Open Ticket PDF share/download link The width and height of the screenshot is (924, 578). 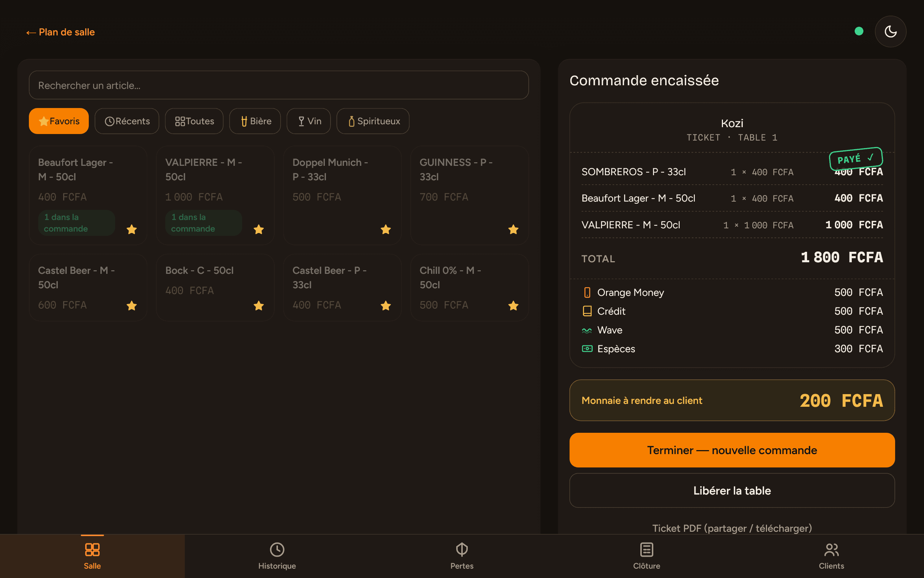(x=732, y=528)
